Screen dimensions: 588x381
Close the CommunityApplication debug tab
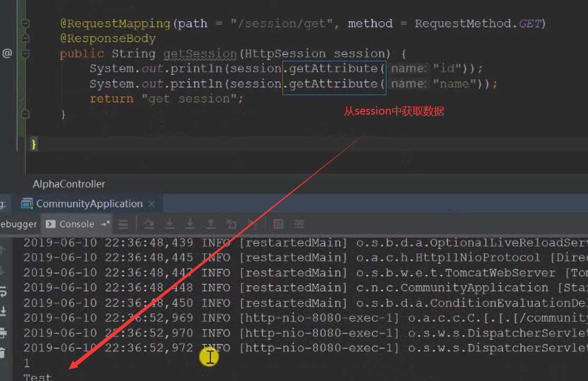pos(151,204)
